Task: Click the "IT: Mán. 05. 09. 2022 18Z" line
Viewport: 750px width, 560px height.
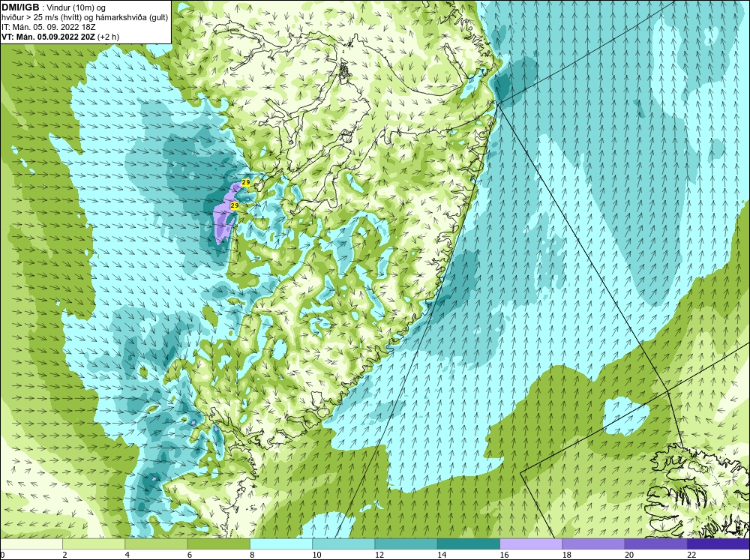Action: pyautogui.click(x=48, y=27)
